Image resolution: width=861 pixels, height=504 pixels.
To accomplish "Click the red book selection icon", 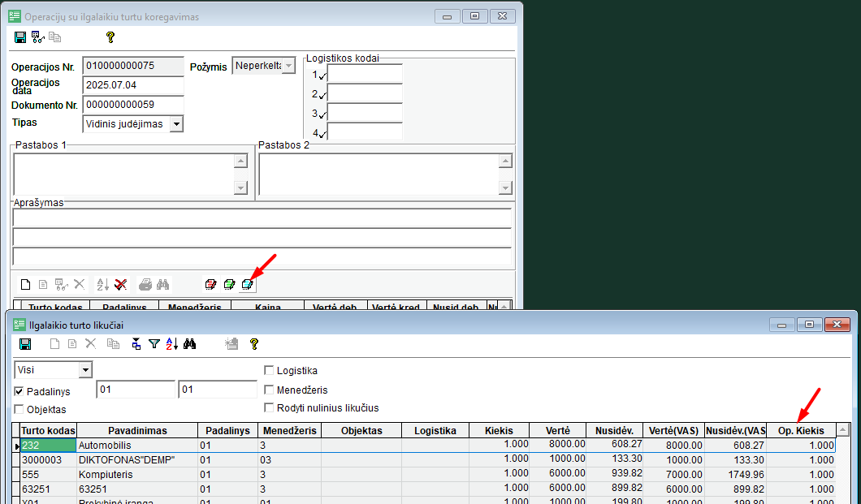I will click(x=211, y=284).
